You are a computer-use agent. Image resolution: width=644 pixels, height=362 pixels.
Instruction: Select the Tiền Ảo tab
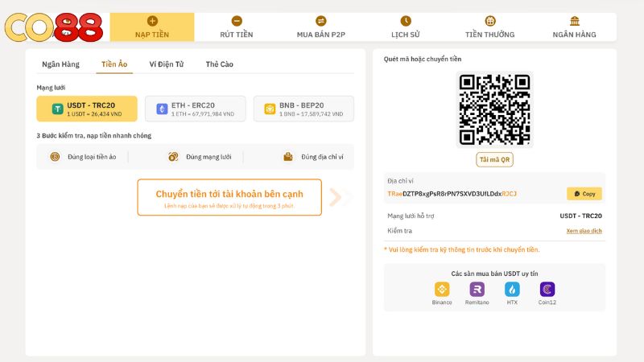coord(114,64)
